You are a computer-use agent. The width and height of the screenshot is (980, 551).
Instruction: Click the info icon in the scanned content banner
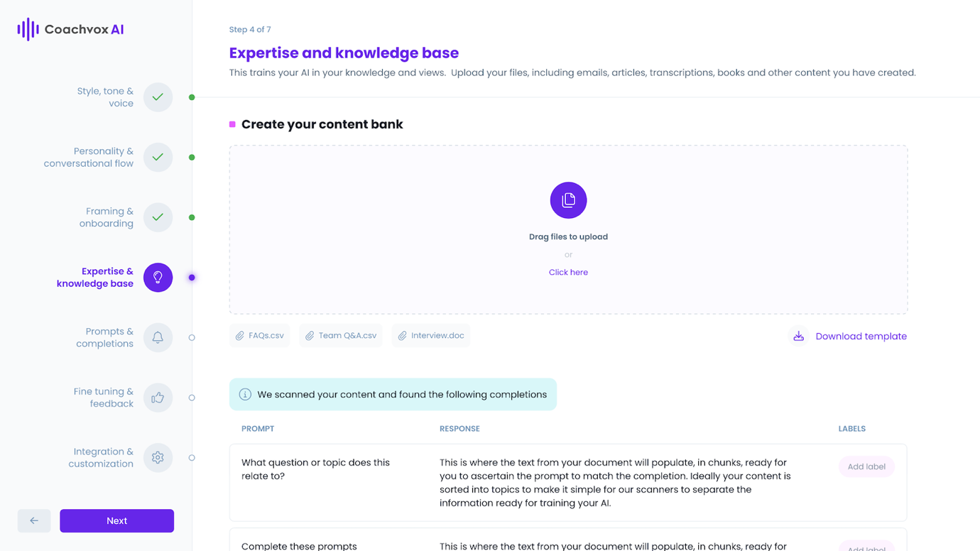(x=246, y=394)
